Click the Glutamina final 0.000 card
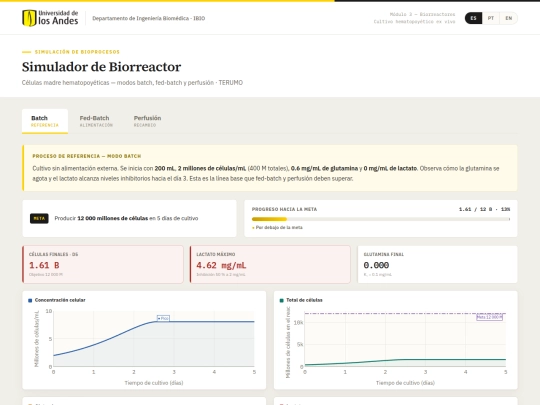Viewport: 540px width, 405px height. pyautogui.click(x=437, y=264)
